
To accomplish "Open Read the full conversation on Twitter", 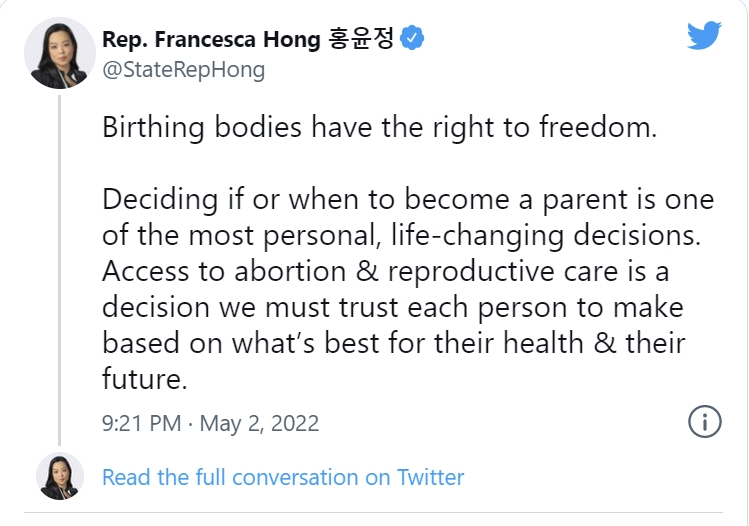I will [283, 477].
